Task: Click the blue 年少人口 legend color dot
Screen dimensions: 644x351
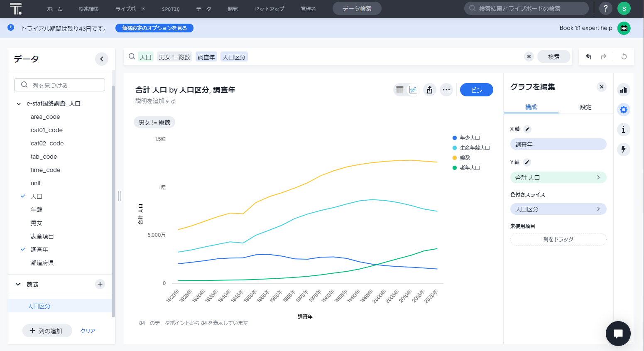Action: click(x=455, y=137)
